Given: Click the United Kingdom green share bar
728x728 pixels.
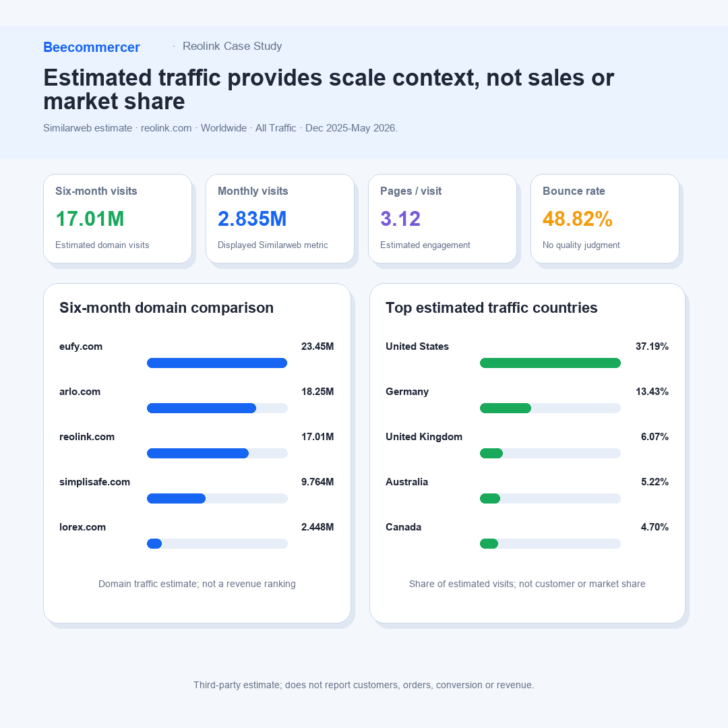Looking at the screenshot, I should click(x=491, y=453).
